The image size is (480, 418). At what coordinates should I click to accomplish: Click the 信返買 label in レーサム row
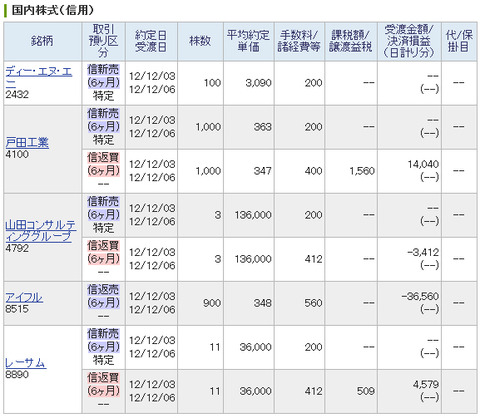click(x=103, y=378)
